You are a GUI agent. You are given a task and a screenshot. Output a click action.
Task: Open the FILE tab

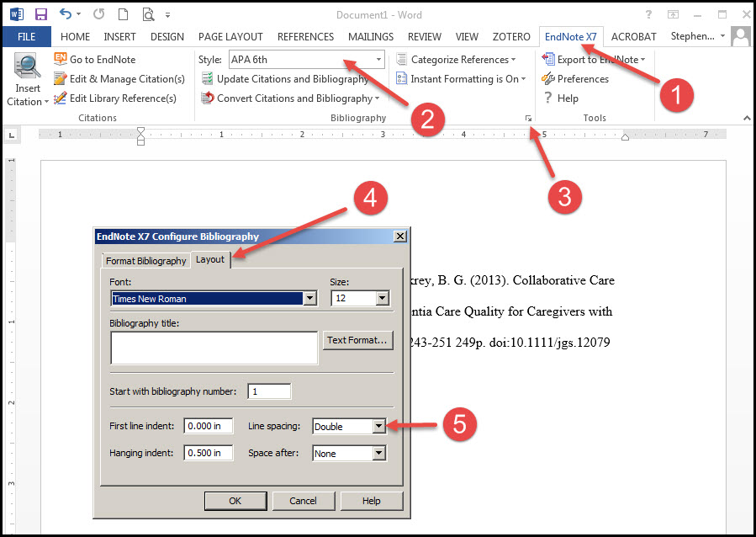coord(27,37)
